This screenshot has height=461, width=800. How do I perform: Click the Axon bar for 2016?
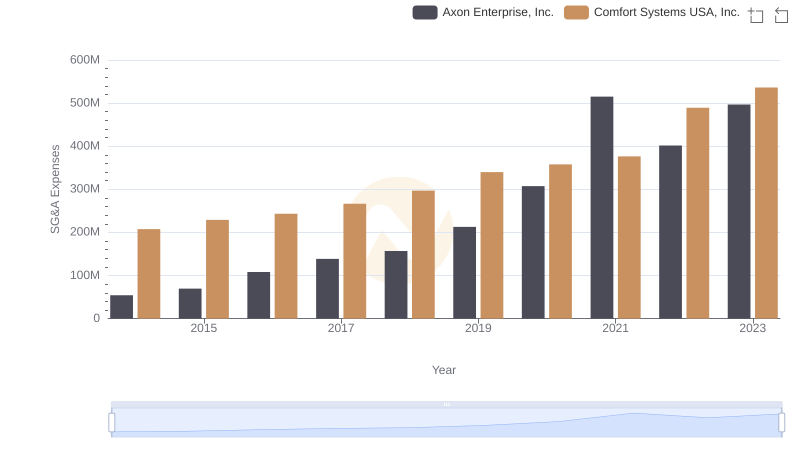click(x=259, y=295)
